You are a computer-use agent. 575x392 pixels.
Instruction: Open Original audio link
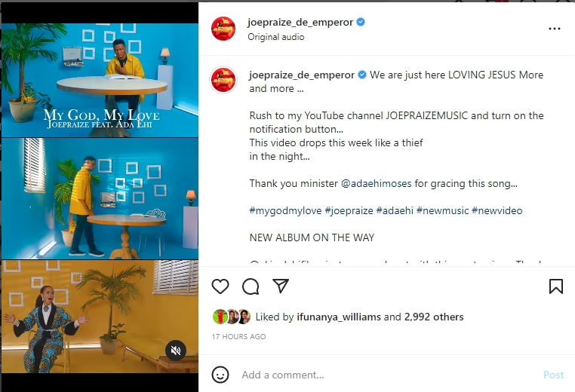(x=275, y=37)
